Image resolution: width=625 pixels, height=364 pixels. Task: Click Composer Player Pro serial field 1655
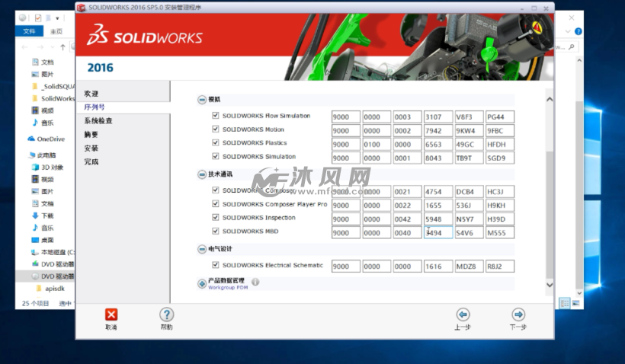click(438, 205)
